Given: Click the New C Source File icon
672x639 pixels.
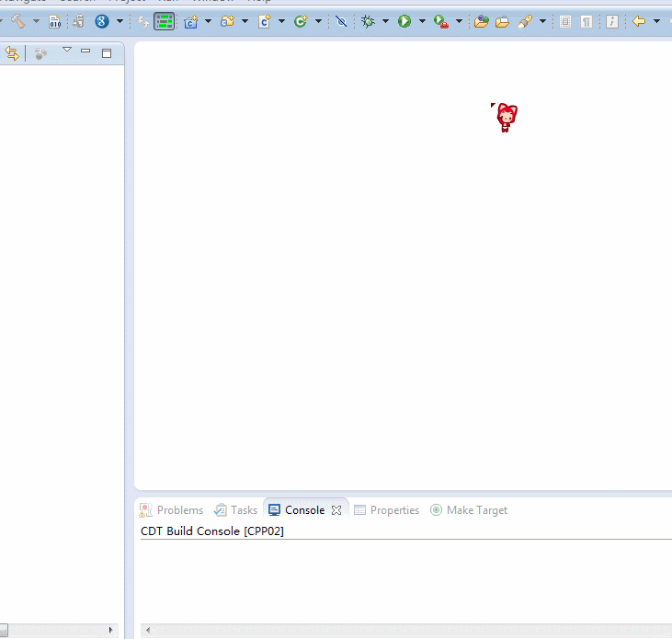Looking at the screenshot, I should [x=265, y=21].
